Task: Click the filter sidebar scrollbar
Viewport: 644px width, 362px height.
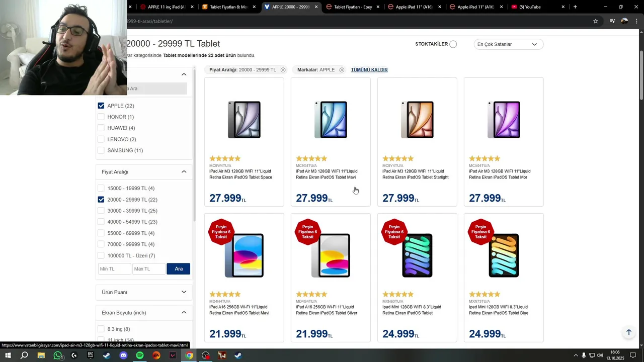Action: coord(195,146)
